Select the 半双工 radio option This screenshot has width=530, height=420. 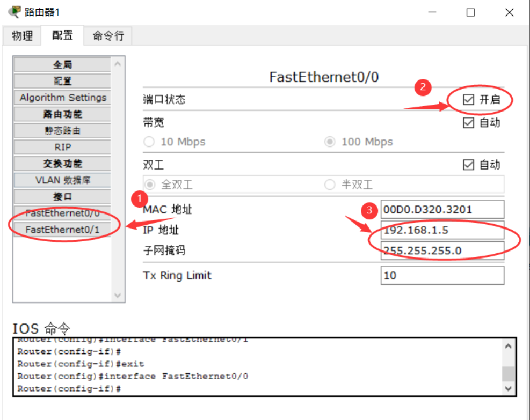(x=330, y=185)
